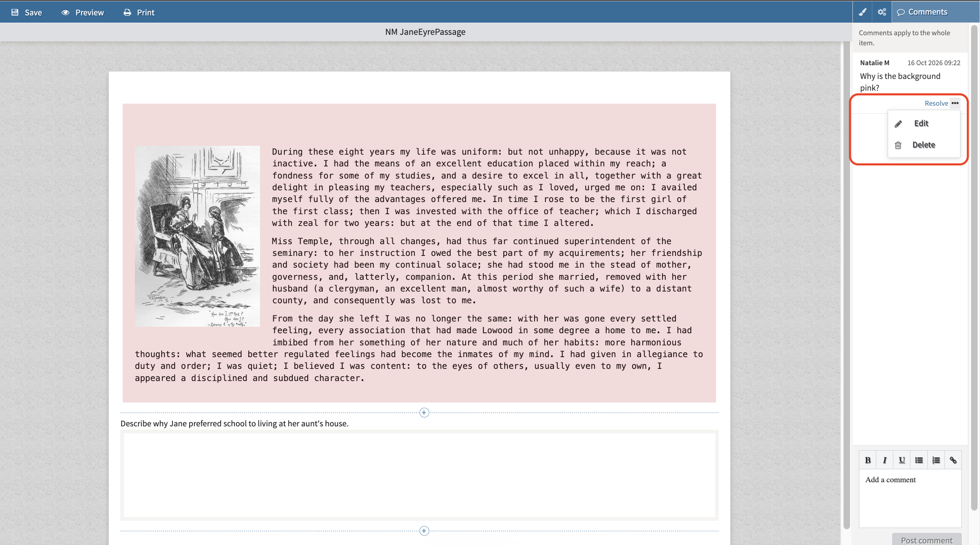Screen dimensions: 980x545
Task: Open the gears settings icon
Action: click(x=882, y=12)
